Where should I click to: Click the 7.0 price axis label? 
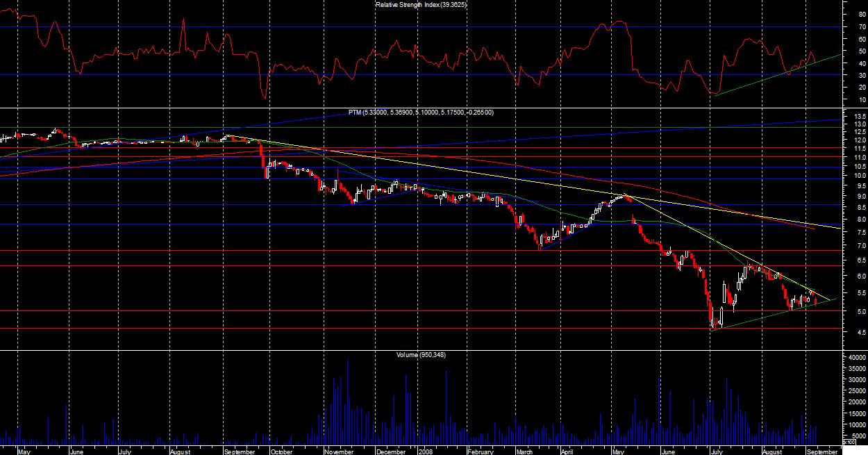click(861, 245)
